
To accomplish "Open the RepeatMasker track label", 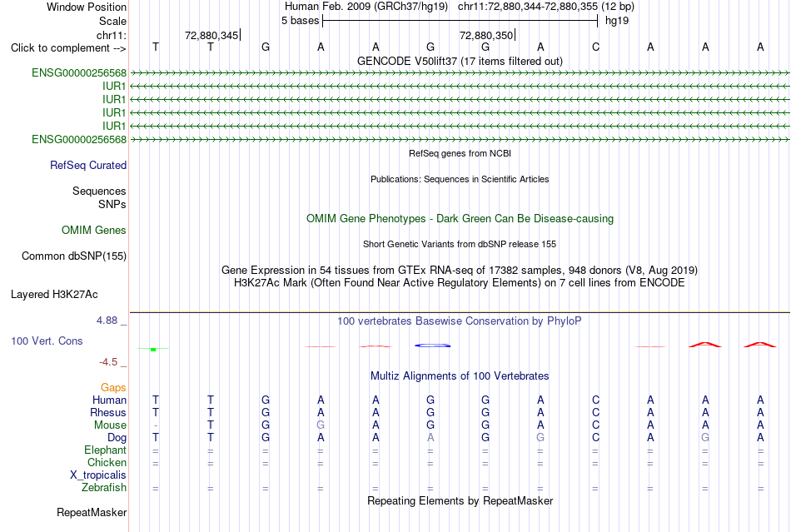I will point(92,512).
